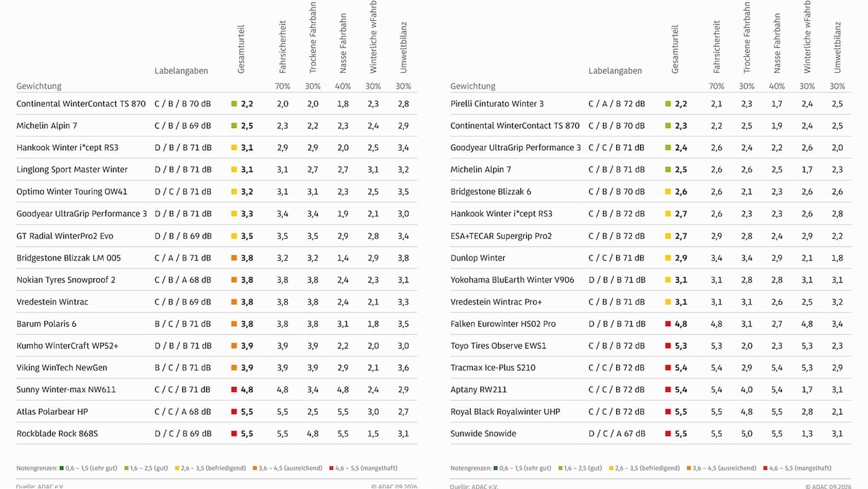Screen dimensions: 868x489
Task: Click the label D / C / A 67 dB for Sunwide Snowide
Action: click(x=617, y=433)
